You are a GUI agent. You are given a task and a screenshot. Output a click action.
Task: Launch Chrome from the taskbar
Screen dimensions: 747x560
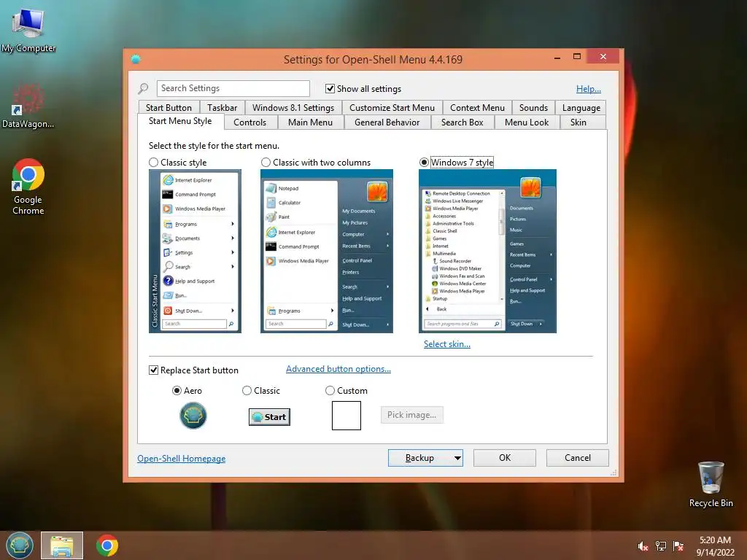(x=107, y=545)
